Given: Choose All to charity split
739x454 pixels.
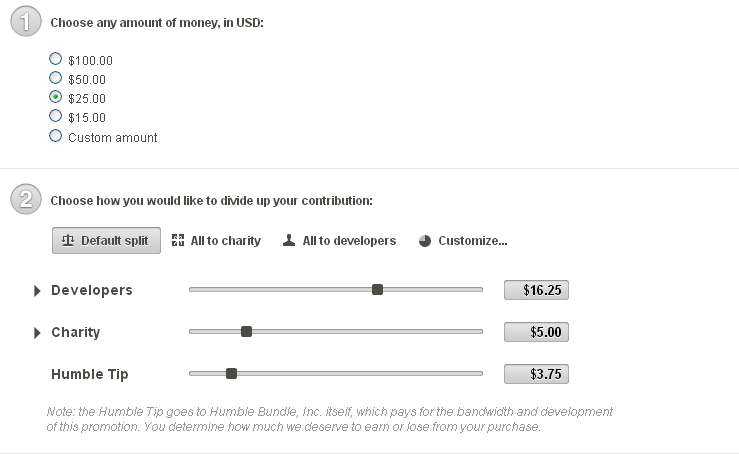Looking at the screenshot, I should 225,241.
